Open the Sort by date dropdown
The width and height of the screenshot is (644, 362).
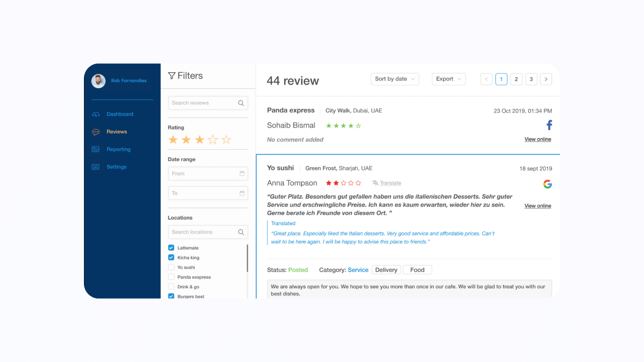coord(394,79)
